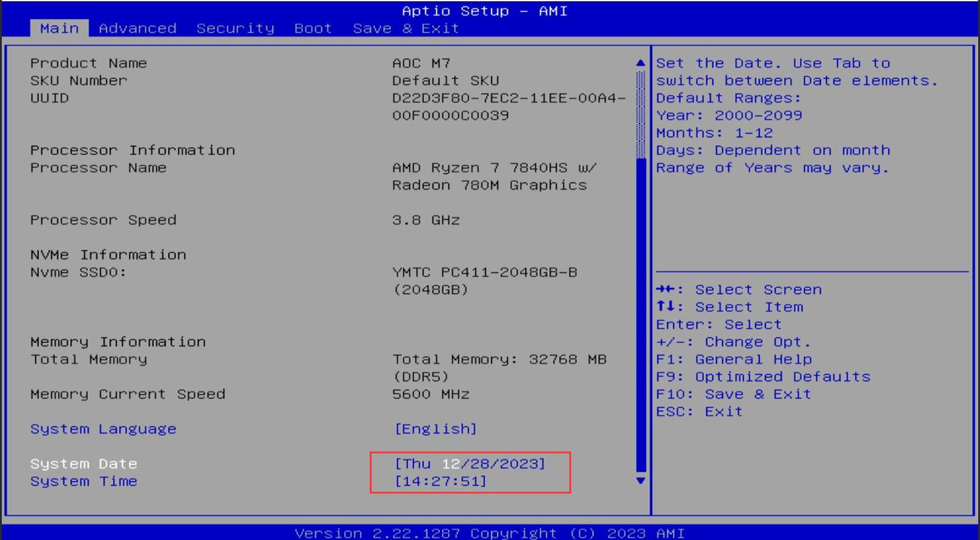Click the System Date label
Screen dimensions: 980x540
[x=84, y=464]
